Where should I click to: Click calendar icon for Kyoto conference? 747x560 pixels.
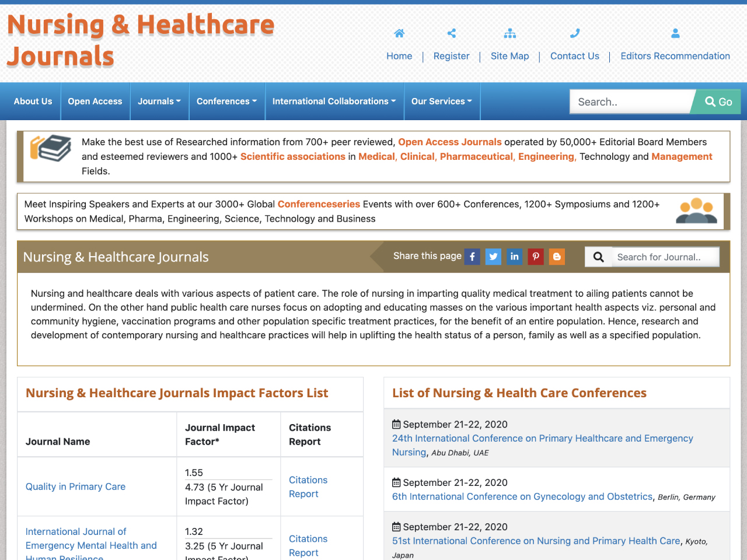[396, 527]
